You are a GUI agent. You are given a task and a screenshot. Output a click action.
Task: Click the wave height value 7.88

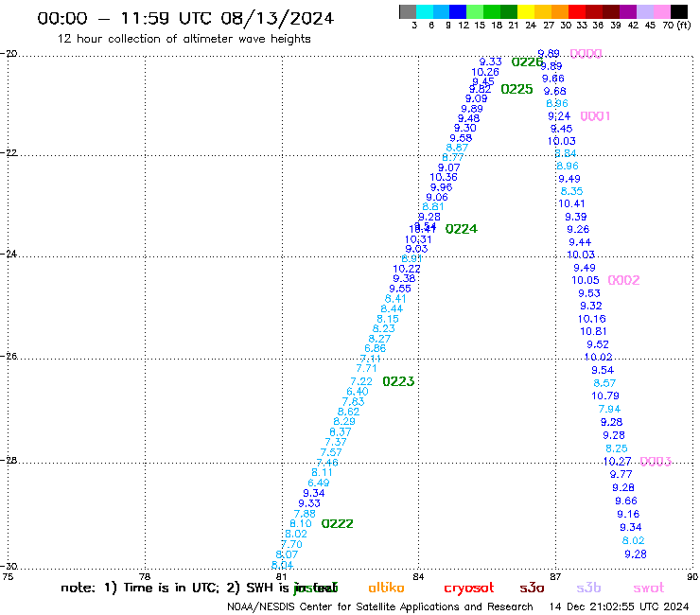(x=305, y=514)
